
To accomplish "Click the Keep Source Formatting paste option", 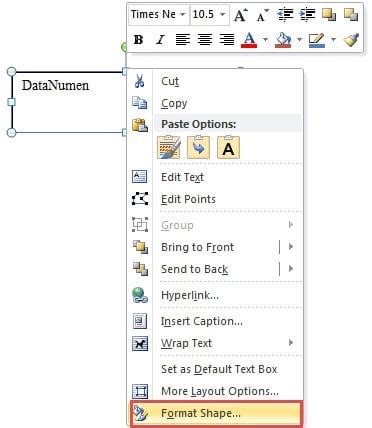I will (169, 147).
